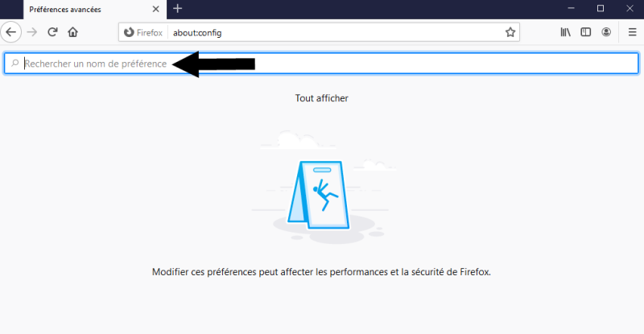Open the hamburger application menu
Screen dimensions: 644x334
633,32
